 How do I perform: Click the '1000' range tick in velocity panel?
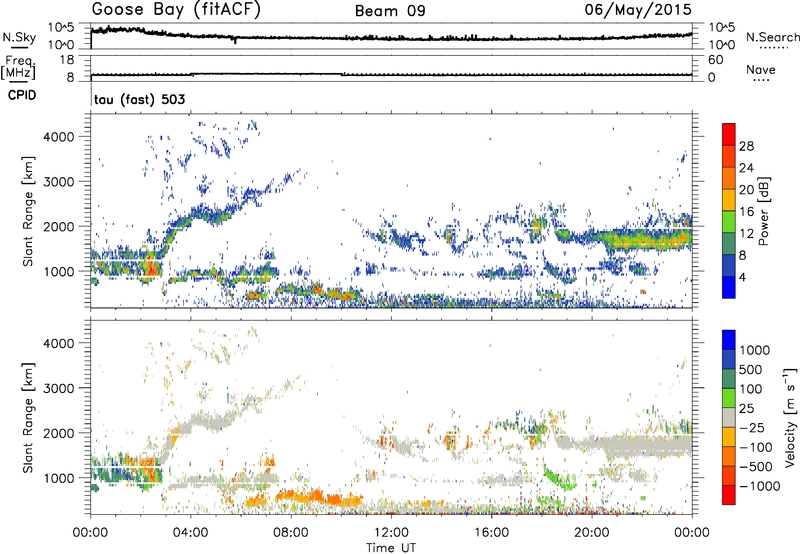(58, 478)
